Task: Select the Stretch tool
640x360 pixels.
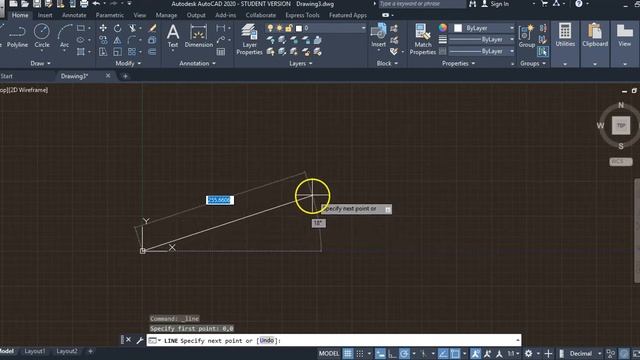Action: (103, 52)
